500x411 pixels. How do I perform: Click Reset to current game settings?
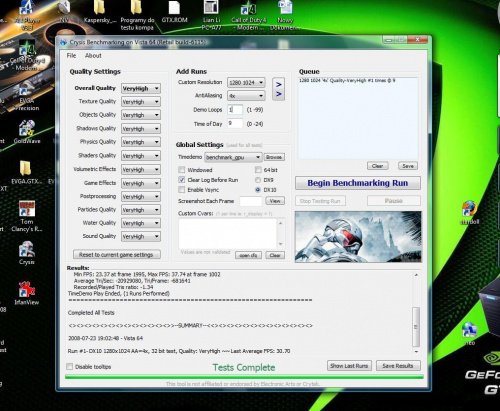point(117,255)
